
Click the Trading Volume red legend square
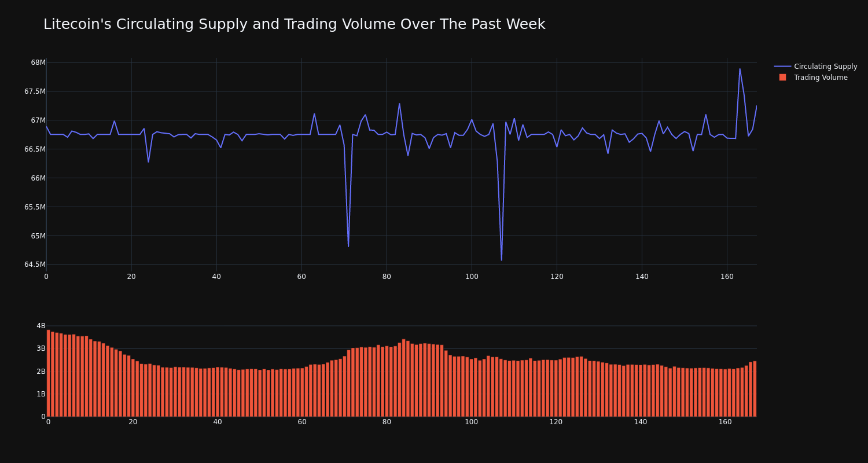point(782,77)
